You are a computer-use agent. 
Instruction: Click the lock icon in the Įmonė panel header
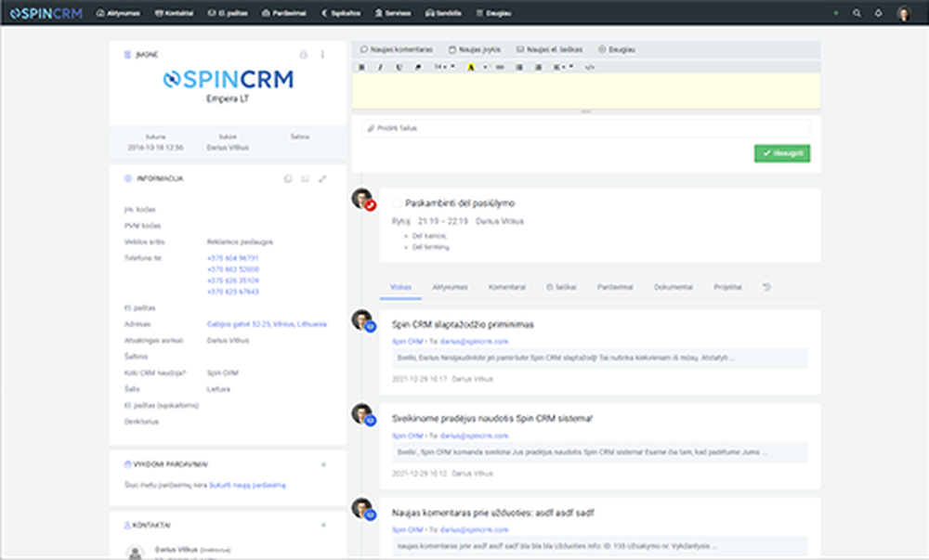point(304,54)
